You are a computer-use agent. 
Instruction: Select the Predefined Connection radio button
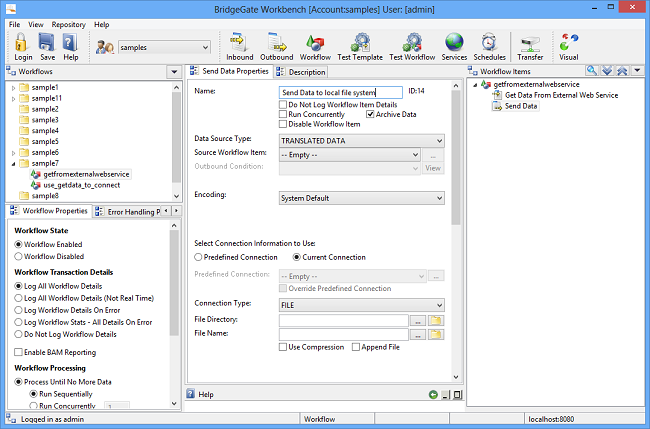pos(198,257)
